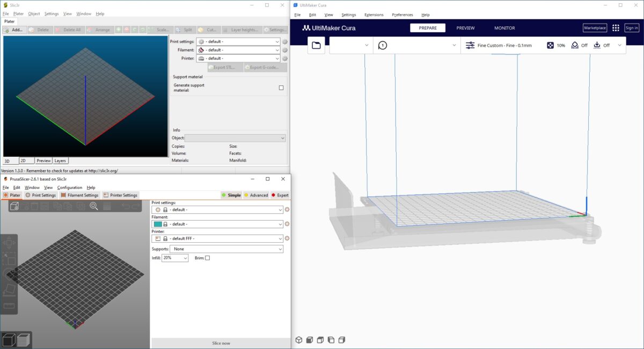Click PrusaSlicer Add object cube icon

14,206
